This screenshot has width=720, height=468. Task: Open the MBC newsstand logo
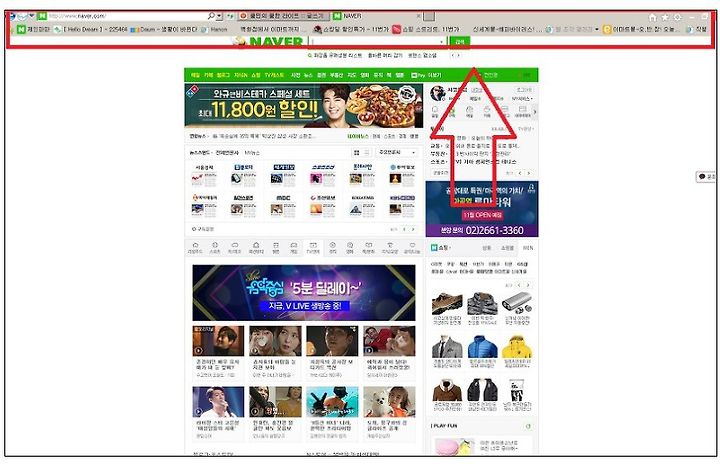click(283, 198)
